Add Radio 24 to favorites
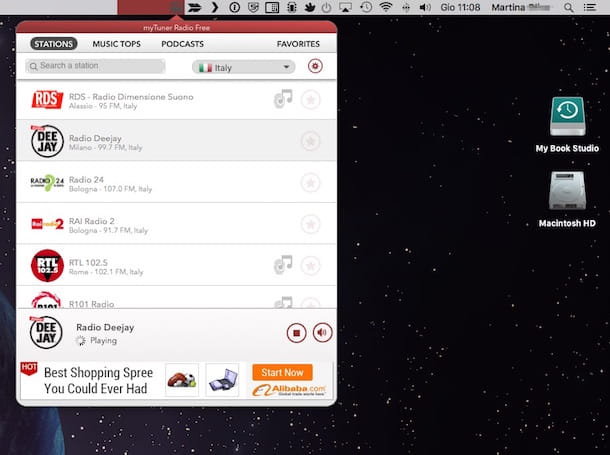This screenshot has height=455, width=610. tap(310, 183)
